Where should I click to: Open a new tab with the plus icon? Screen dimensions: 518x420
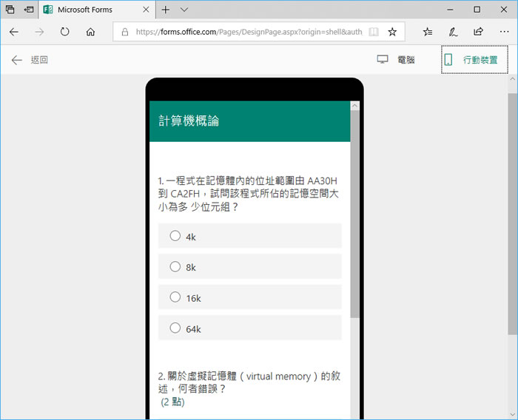(x=166, y=10)
